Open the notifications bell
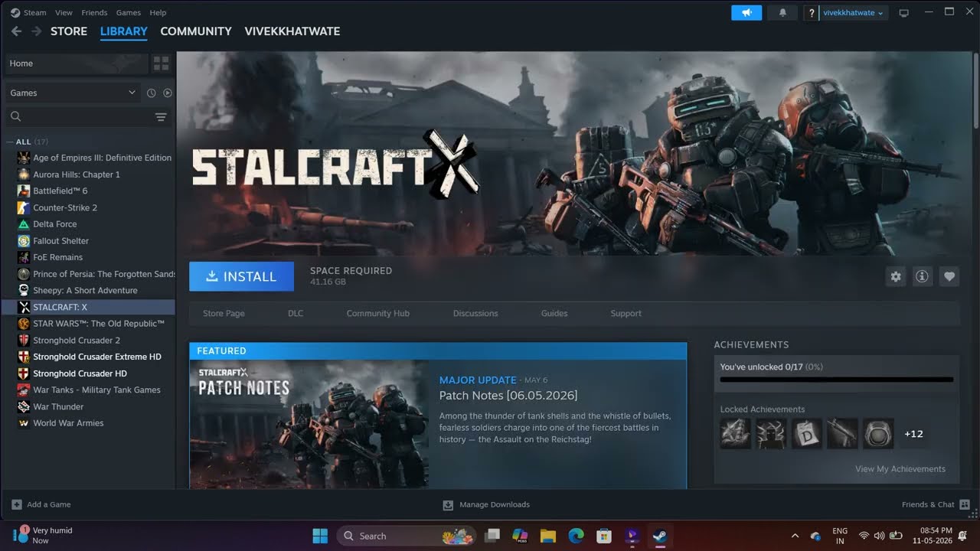 (x=782, y=13)
